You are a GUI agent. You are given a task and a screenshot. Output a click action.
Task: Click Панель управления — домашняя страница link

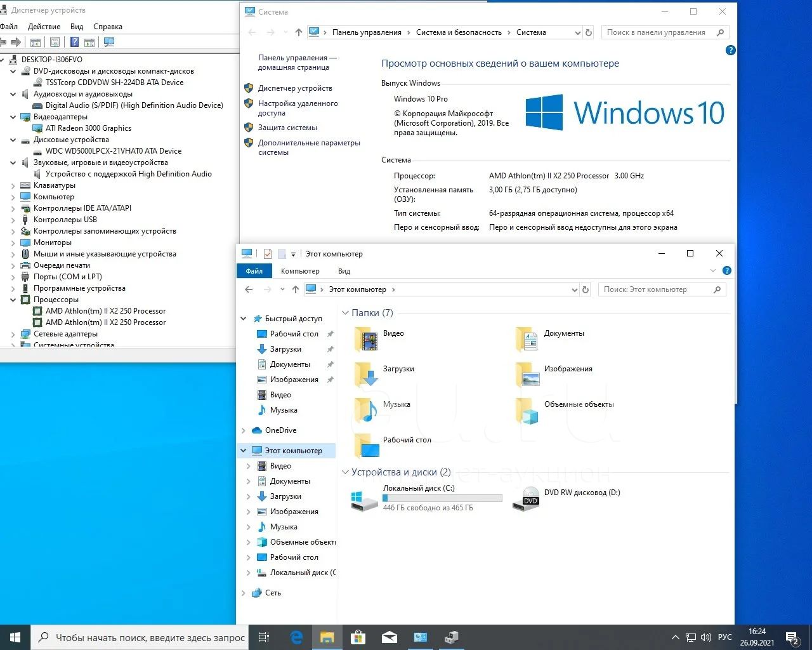[x=297, y=62]
